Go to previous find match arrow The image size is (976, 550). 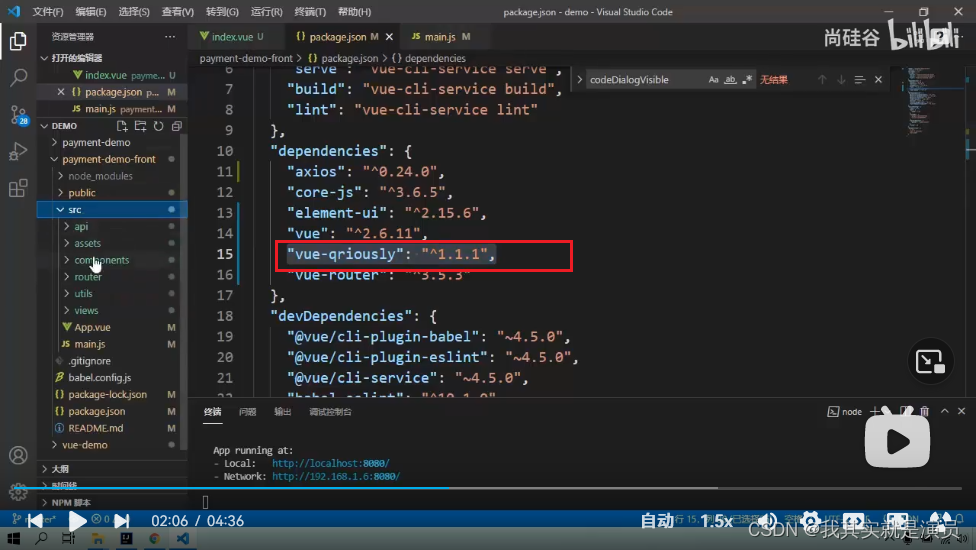click(822, 80)
